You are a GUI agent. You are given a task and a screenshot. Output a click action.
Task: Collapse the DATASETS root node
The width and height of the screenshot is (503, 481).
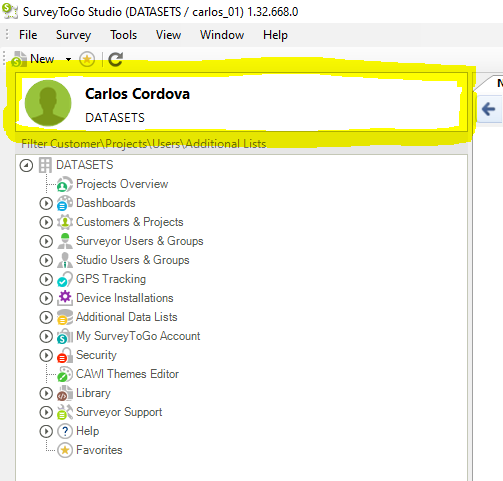pos(26,165)
